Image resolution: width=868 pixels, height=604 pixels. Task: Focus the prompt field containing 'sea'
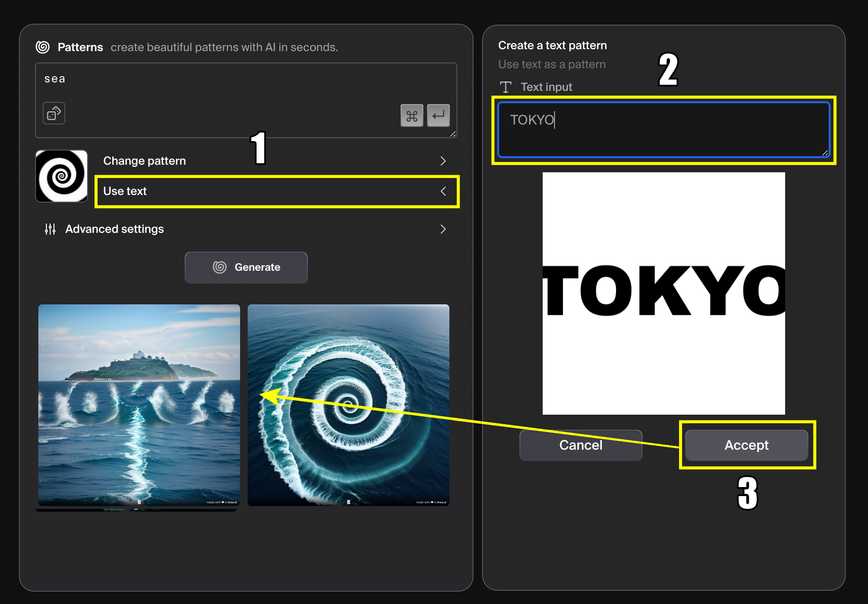click(x=246, y=100)
